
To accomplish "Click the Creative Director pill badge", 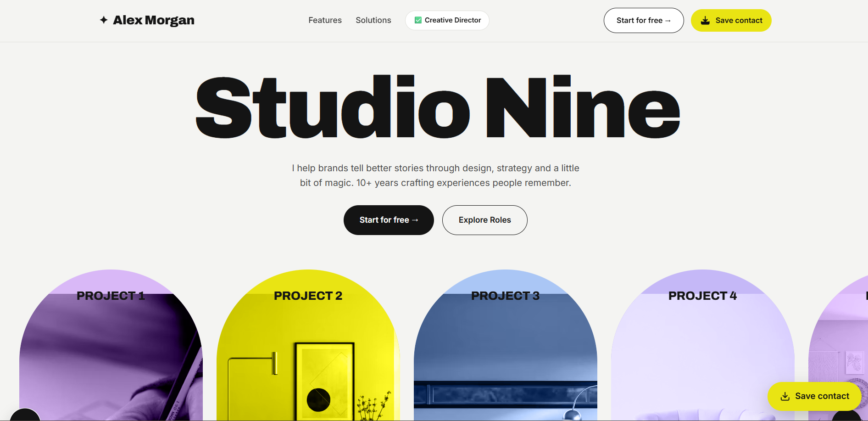I will pyautogui.click(x=447, y=20).
